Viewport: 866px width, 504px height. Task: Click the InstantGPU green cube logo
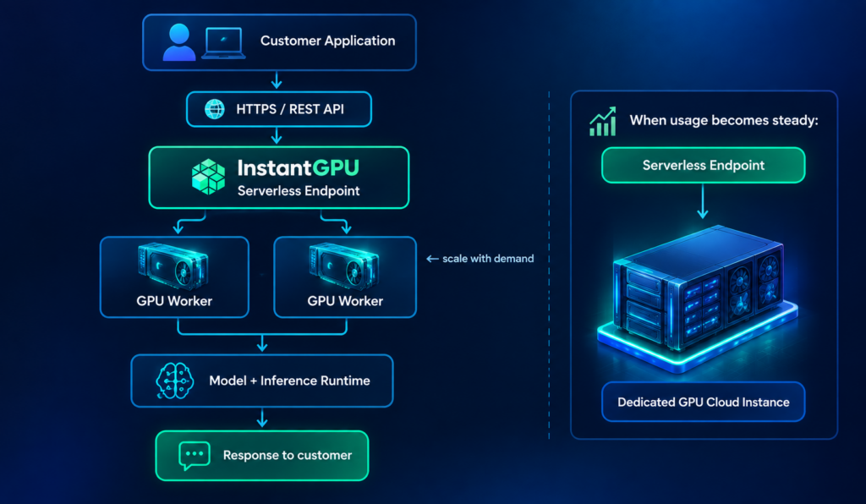point(208,177)
